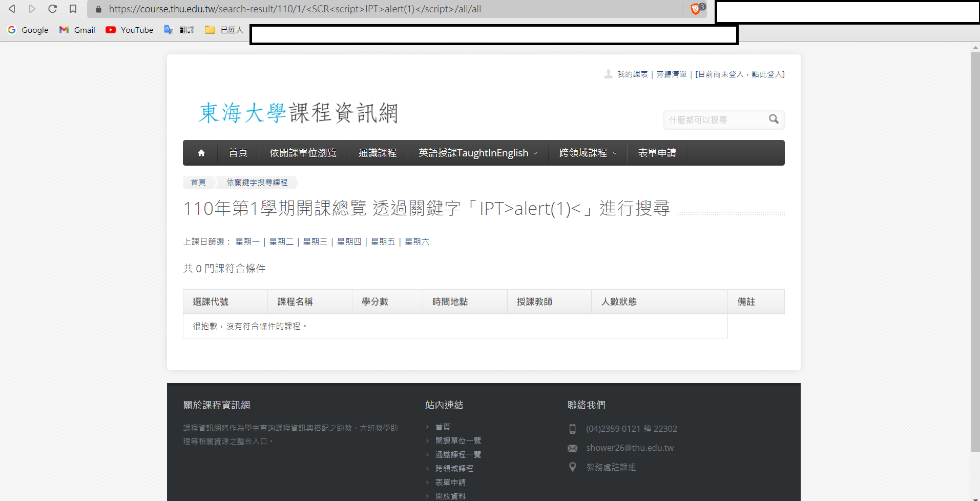Click the 教務處註課組 text in footer
The height and width of the screenshot is (501, 980).
(x=611, y=467)
